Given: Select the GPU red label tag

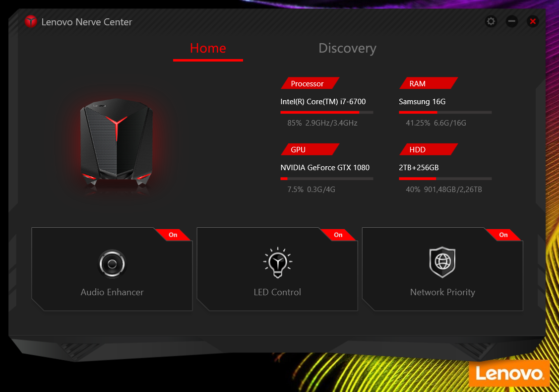Looking at the screenshot, I should 309,149.
